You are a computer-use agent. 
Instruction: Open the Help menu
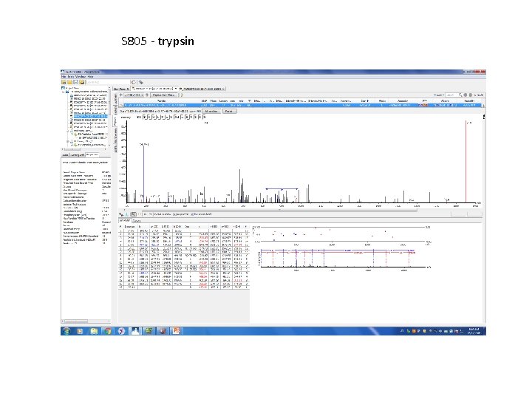(x=90, y=77)
